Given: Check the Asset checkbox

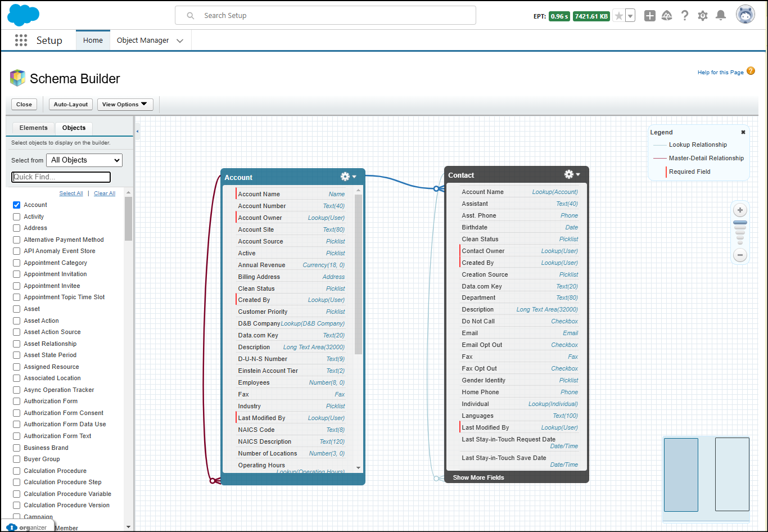Looking at the screenshot, I should (17, 309).
